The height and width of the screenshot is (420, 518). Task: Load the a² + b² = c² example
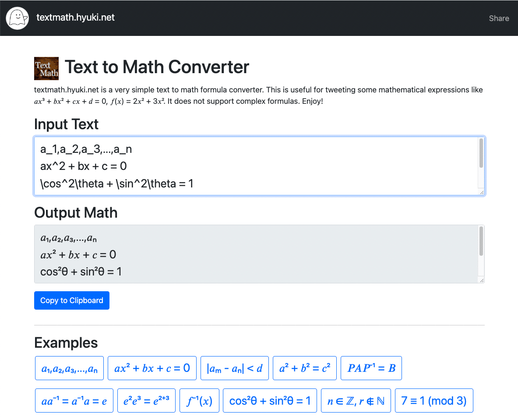tap(304, 368)
